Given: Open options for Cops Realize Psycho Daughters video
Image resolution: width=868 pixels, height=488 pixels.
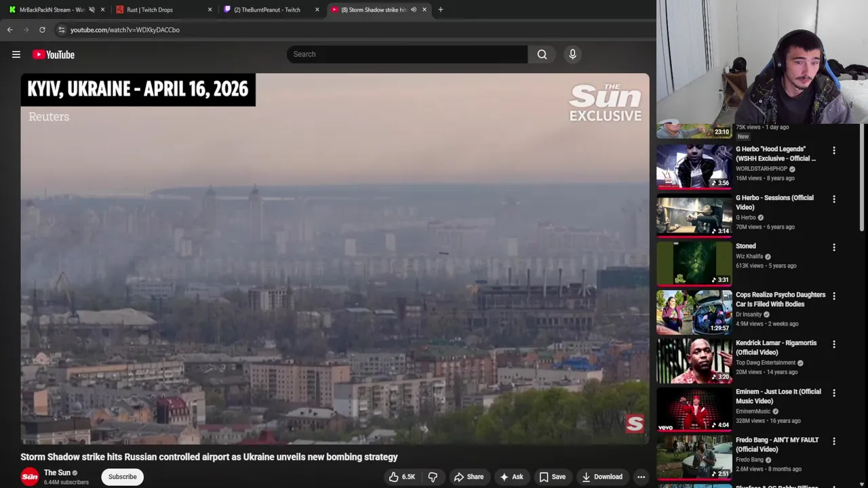Looking at the screenshot, I should coord(834,296).
